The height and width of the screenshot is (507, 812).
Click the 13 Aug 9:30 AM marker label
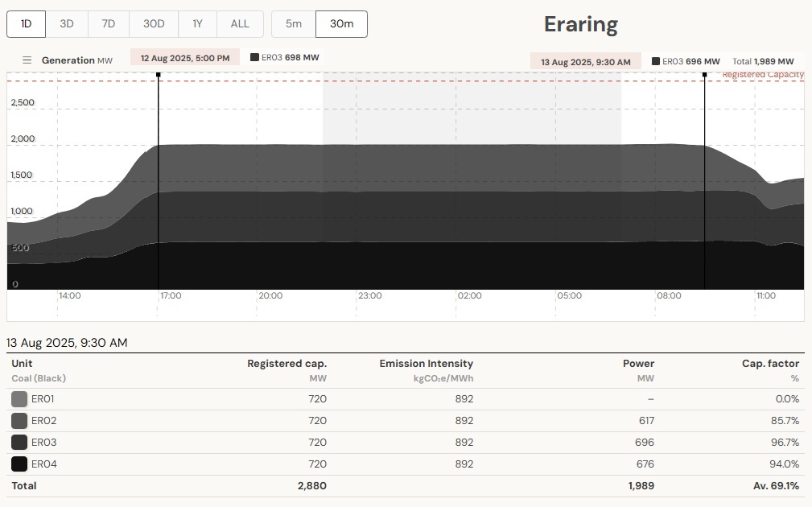point(585,62)
